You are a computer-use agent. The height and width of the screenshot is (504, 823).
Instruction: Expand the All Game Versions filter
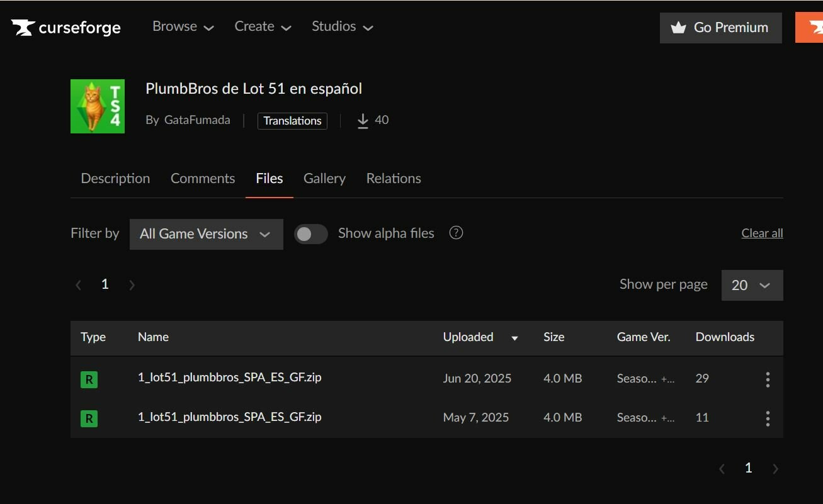click(206, 234)
